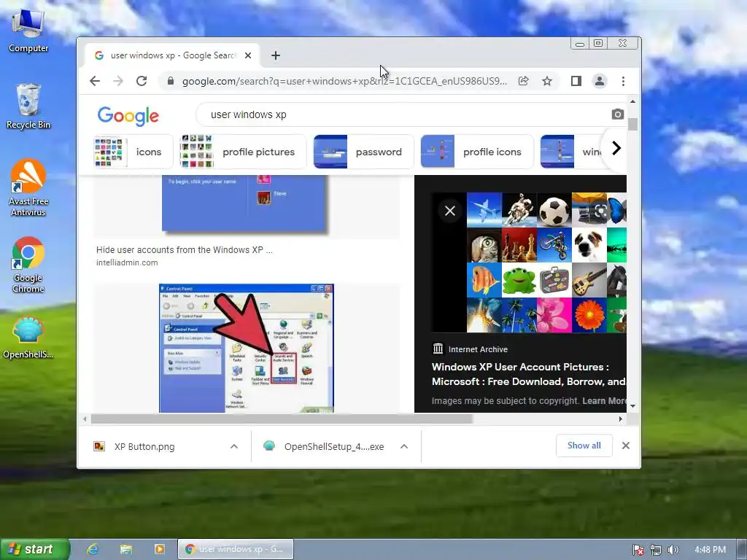Open the Control Panel red arrow thumbnail
This screenshot has height=560, width=747.
click(x=247, y=348)
